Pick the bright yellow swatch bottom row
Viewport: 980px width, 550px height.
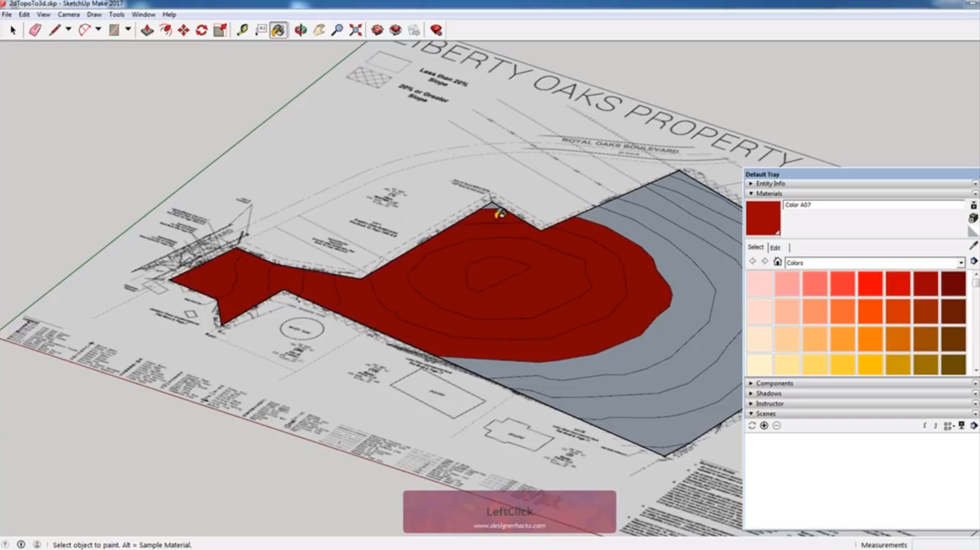point(870,364)
